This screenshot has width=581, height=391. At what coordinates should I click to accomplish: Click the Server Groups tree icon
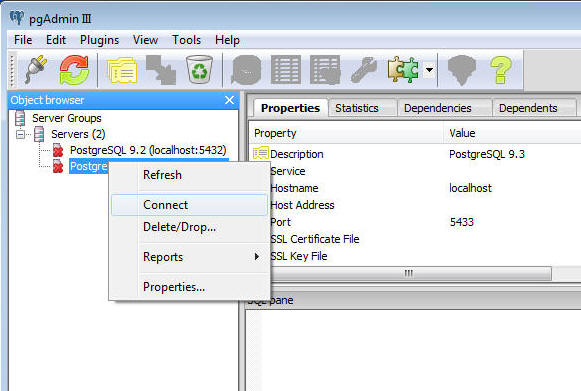click(20, 118)
